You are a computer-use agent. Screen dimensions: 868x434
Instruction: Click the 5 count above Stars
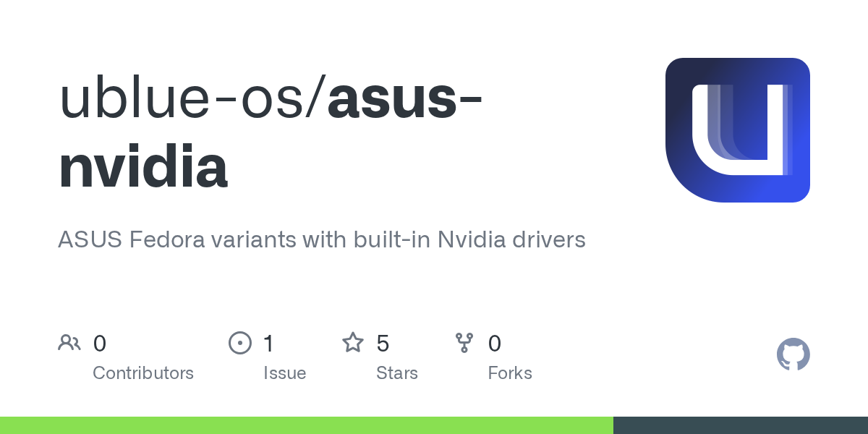(383, 344)
